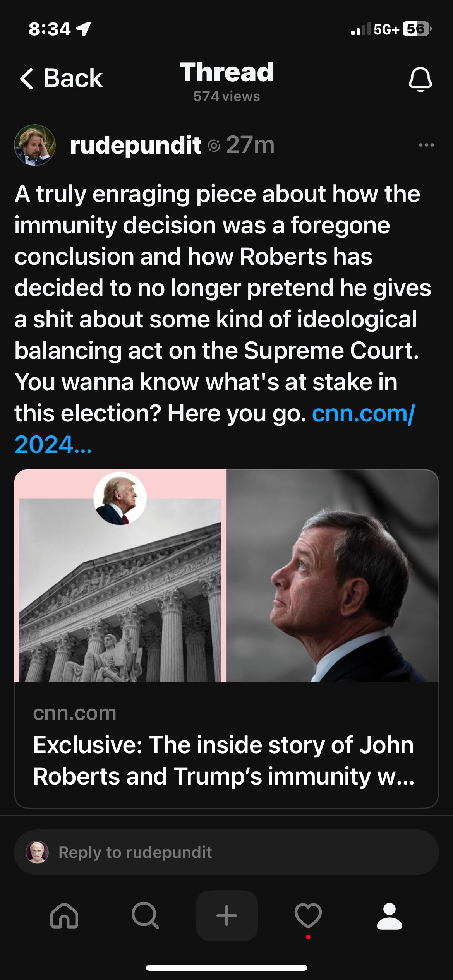Open the CNN article preview image
Viewport: 453px width, 980px height.
[226, 575]
